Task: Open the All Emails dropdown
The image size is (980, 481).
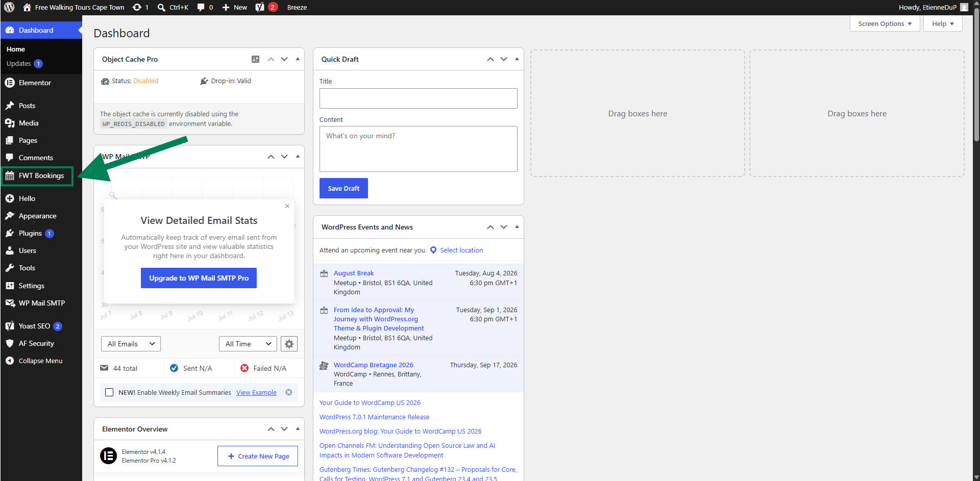Action: click(131, 344)
